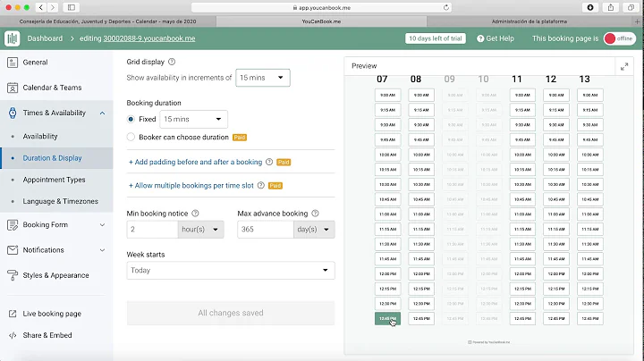Click the Min booking notice number field
644x361 pixels.
(x=152, y=230)
